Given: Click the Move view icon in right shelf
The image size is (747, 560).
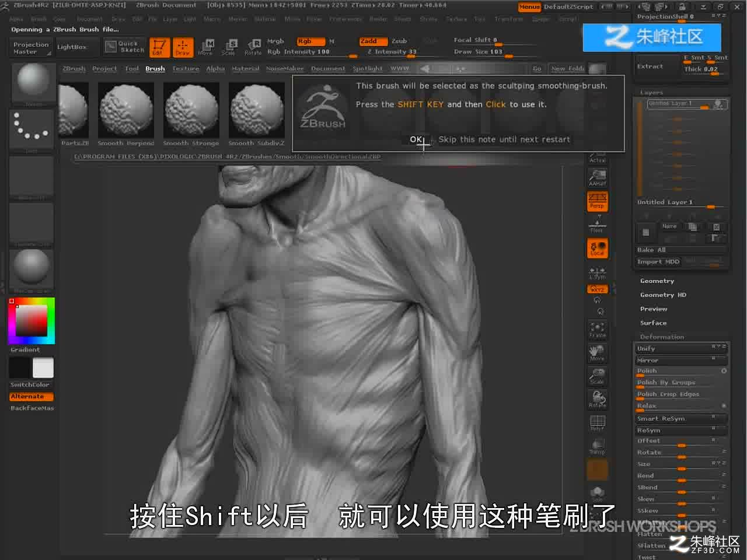Looking at the screenshot, I should tap(597, 353).
